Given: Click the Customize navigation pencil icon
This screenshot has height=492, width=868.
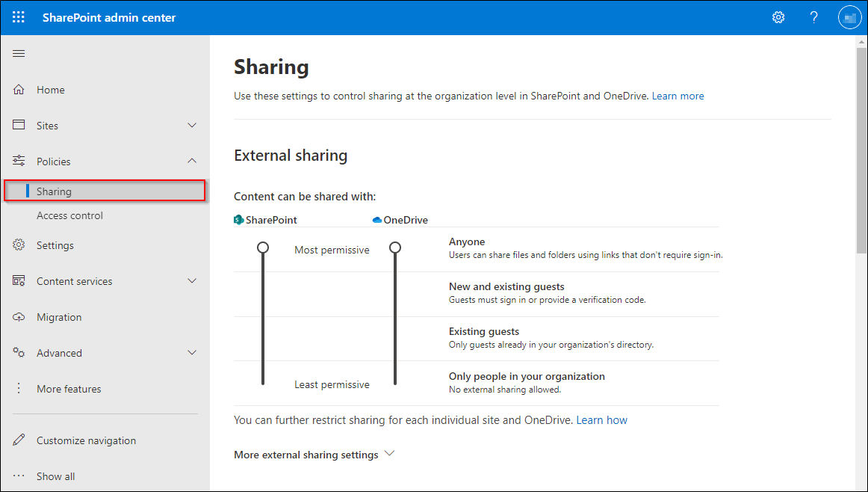Looking at the screenshot, I should point(19,440).
